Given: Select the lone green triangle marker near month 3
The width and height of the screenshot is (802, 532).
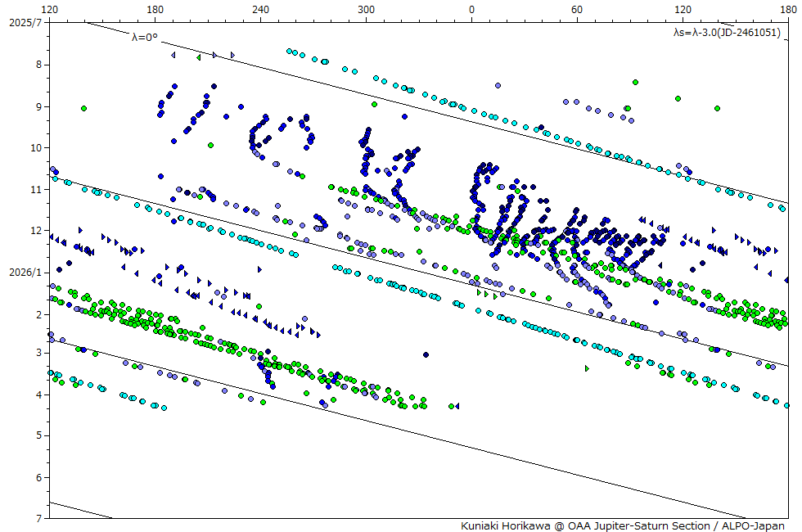Looking at the screenshot, I should (x=587, y=368).
